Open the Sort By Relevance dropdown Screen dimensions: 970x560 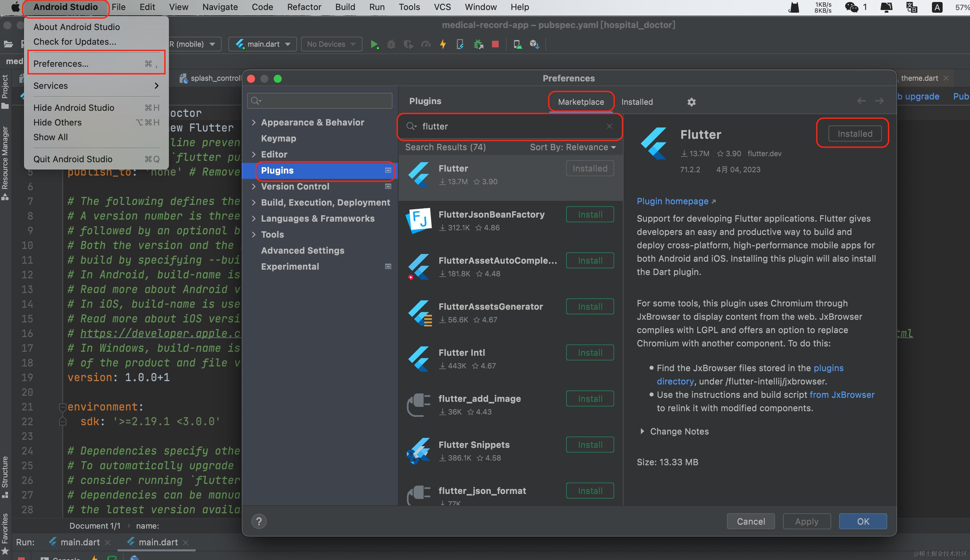click(x=572, y=147)
